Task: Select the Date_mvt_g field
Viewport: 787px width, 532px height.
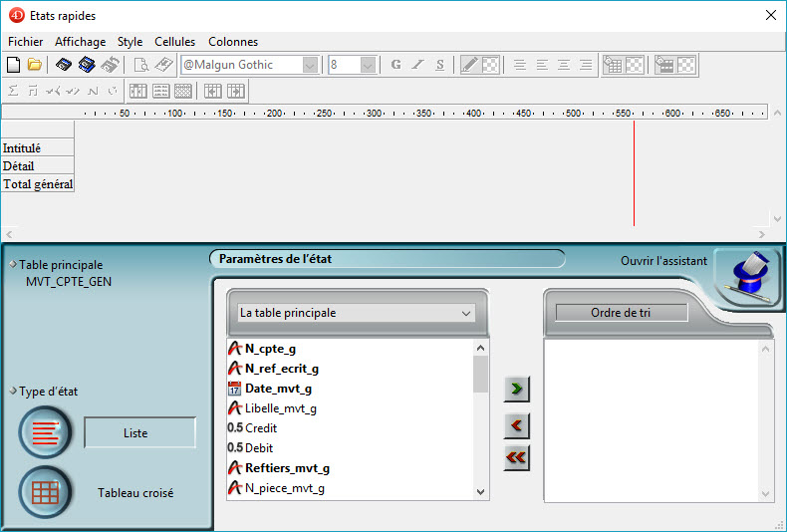Action: 276,389
